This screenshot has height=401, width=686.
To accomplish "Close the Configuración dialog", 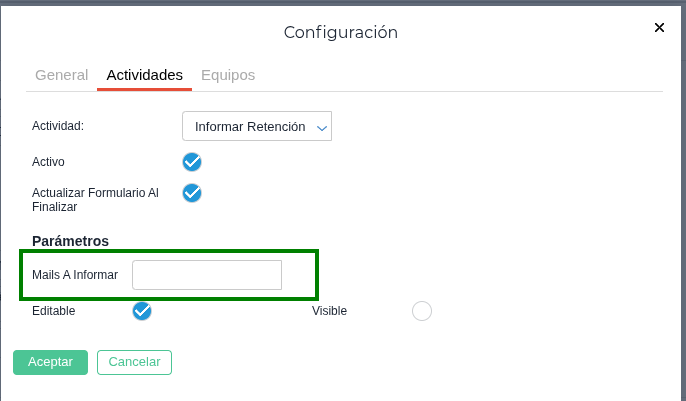I will (x=659, y=28).
